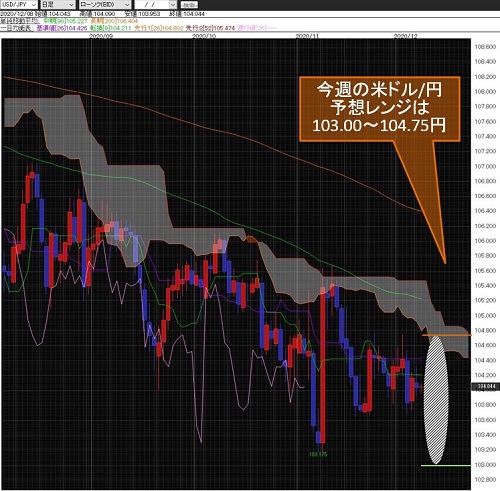The height and width of the screenshot is (491, 500).
Task: Open the USD/JPY currency pair dropdown
Action: (x=19, y=5)
